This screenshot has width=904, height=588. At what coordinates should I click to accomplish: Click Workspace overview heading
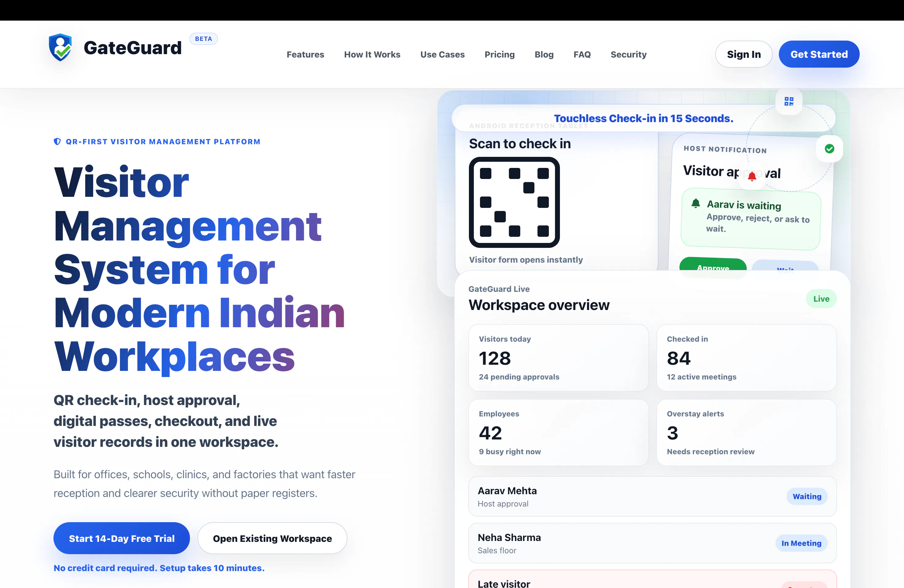(539, 305)
